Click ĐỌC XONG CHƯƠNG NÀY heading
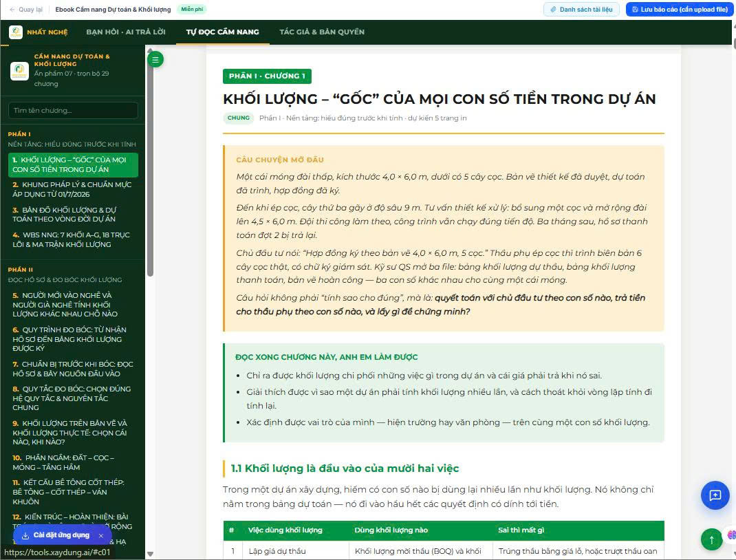This screenshot has width=736, height=560. (326, 357)
